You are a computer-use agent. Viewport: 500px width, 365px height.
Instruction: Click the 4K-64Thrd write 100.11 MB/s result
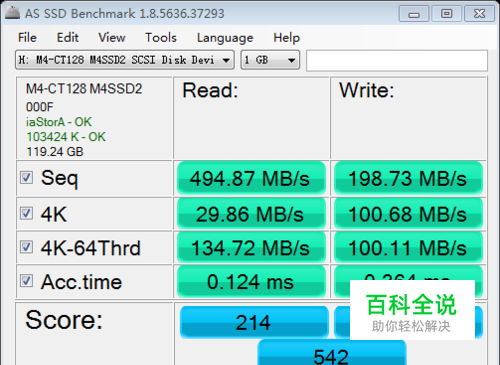coord(408,248)
